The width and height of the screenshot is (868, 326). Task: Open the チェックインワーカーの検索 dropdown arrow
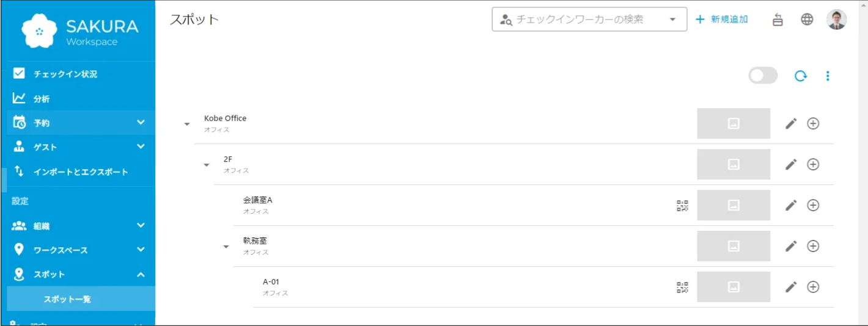[x=673, y=20]
